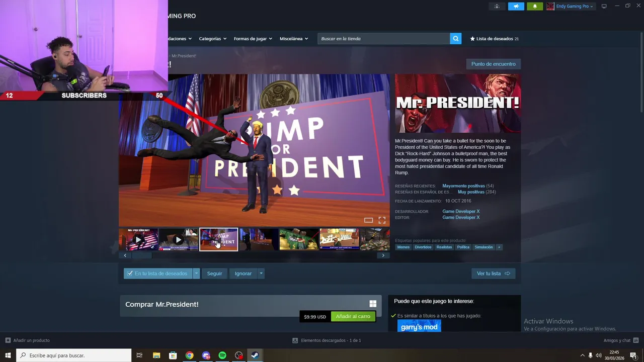Screen dimensions: 644x362
Task: Click the Endy Gaming Pro avatar
Action: pos(550,6)
